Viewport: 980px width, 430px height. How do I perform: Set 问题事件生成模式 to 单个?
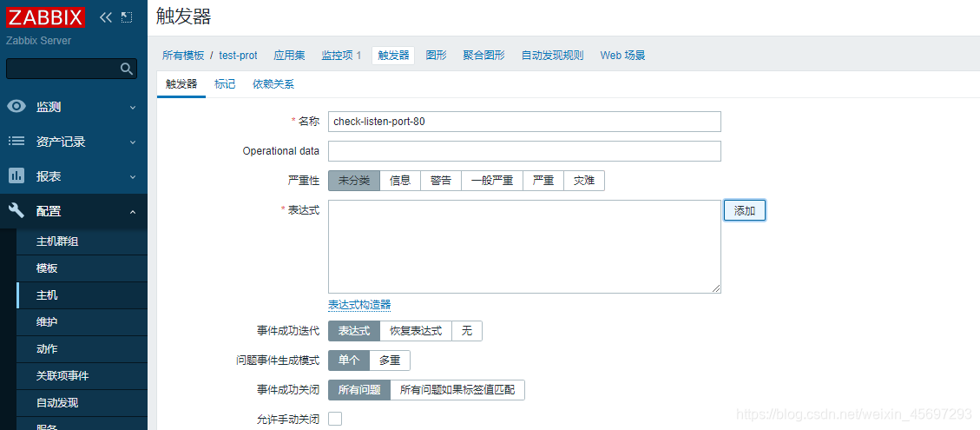349,361
